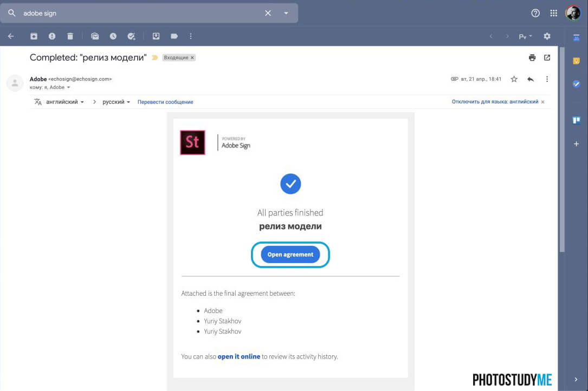Star this message

[514, 79]
